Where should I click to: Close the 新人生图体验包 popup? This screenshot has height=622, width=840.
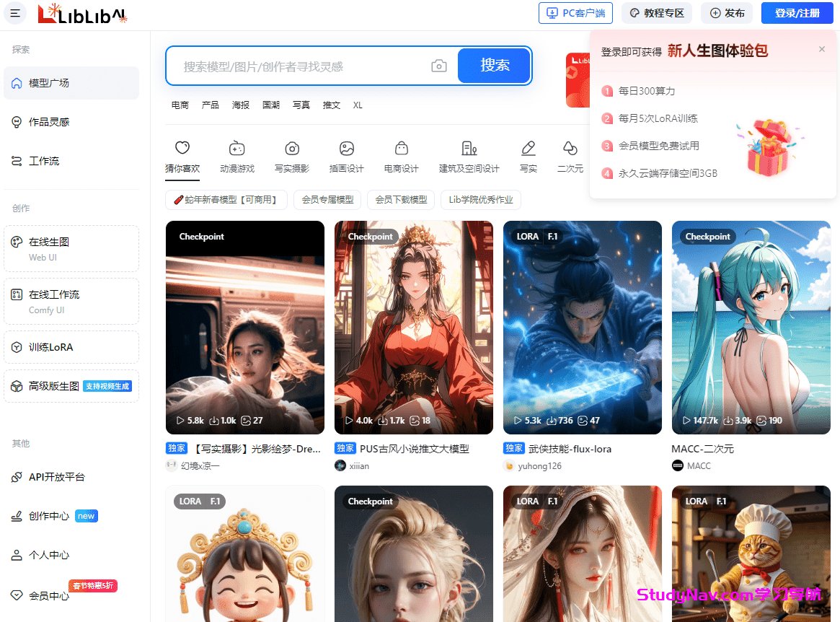coord(821,49)
